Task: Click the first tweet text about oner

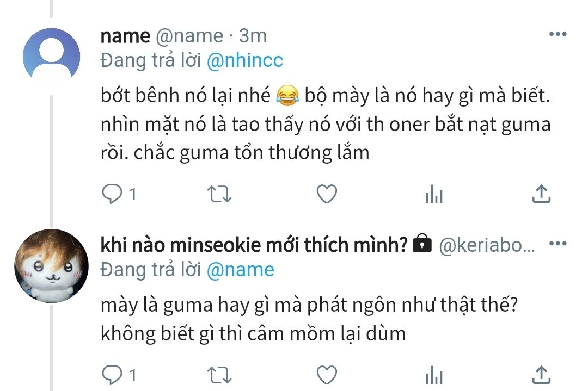Action: pyautogui.click(x=326, y=125)
